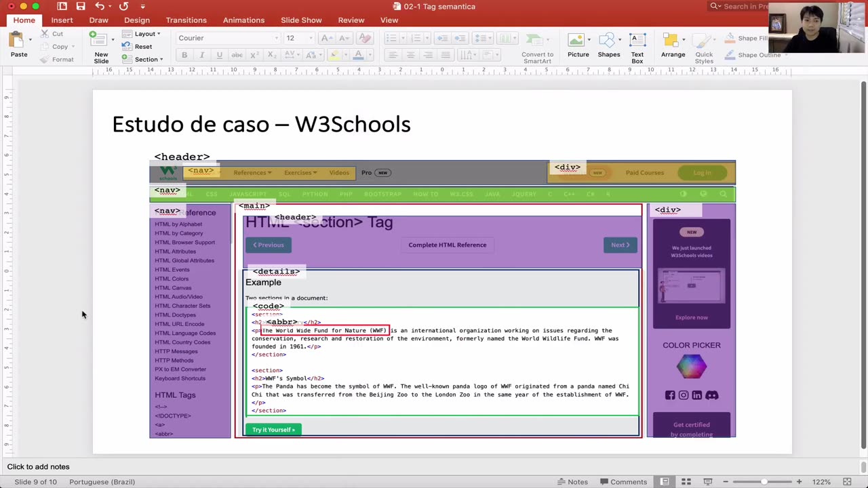Select the slide title Estudo de caso
Screen dimensions: 868x488
point(261,124)
